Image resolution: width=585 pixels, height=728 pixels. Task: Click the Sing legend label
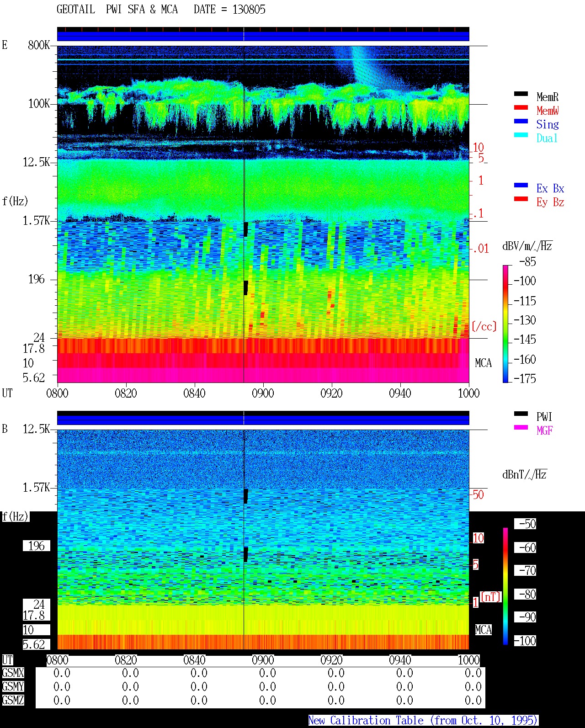548,124
